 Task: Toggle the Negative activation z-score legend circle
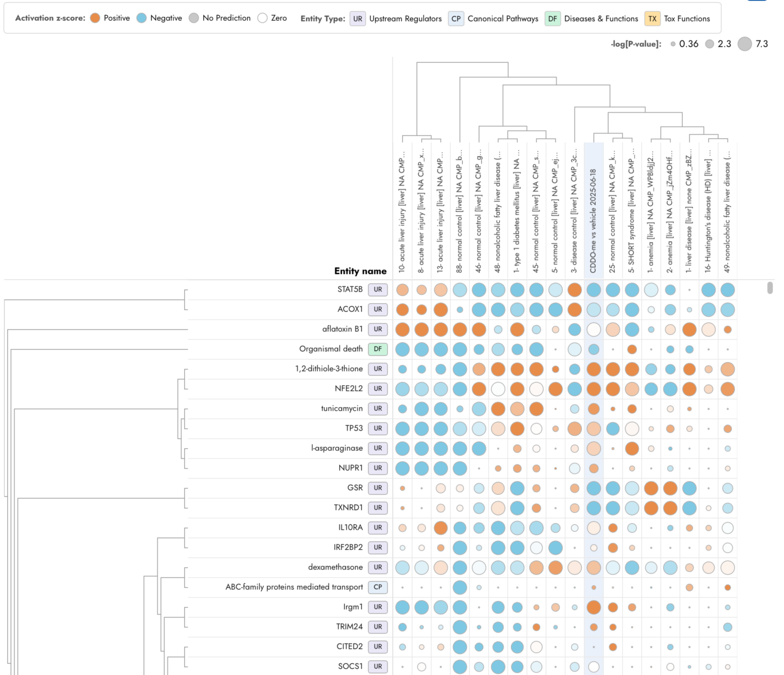[142, 18]
